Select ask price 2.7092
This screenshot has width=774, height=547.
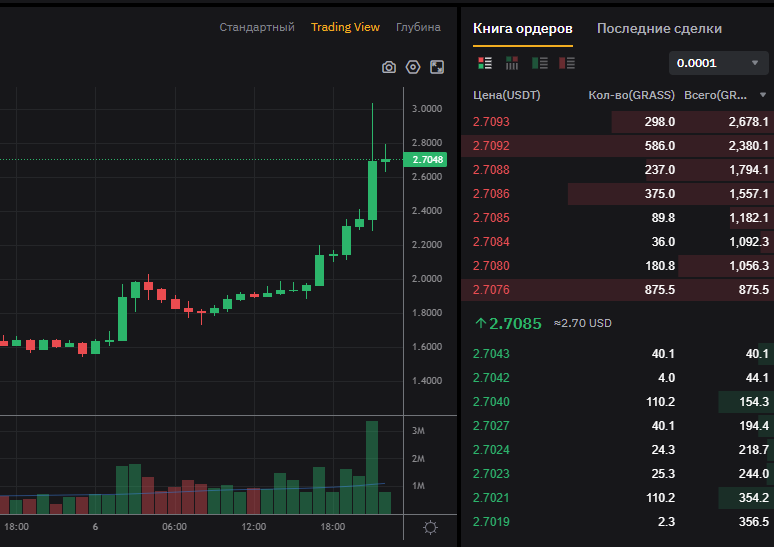491,146
